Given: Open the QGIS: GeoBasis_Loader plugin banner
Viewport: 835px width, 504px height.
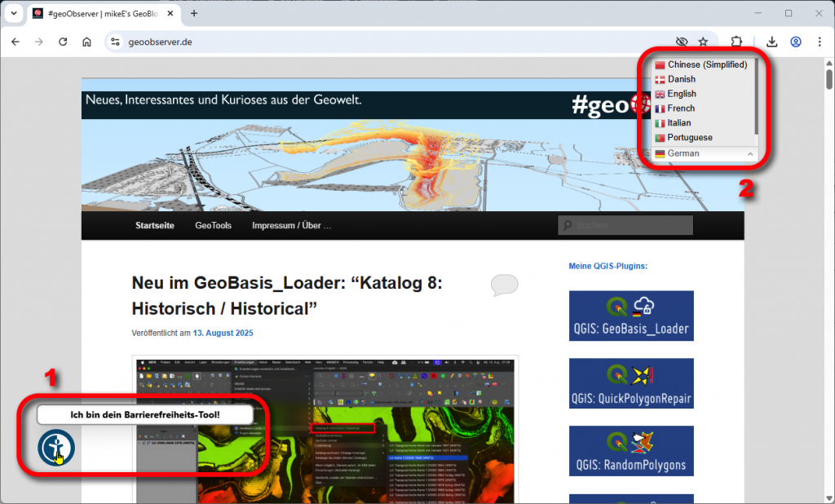Looking at the screenshot, I should click(631, 316).
